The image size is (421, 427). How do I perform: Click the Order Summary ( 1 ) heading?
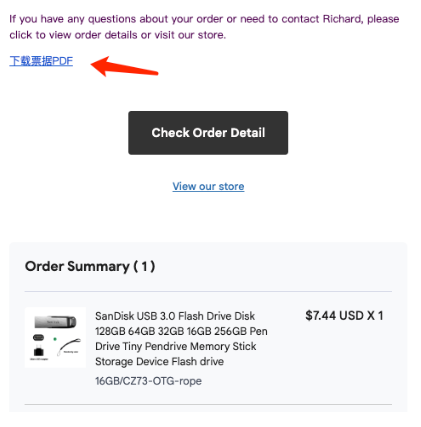point(90,266)
